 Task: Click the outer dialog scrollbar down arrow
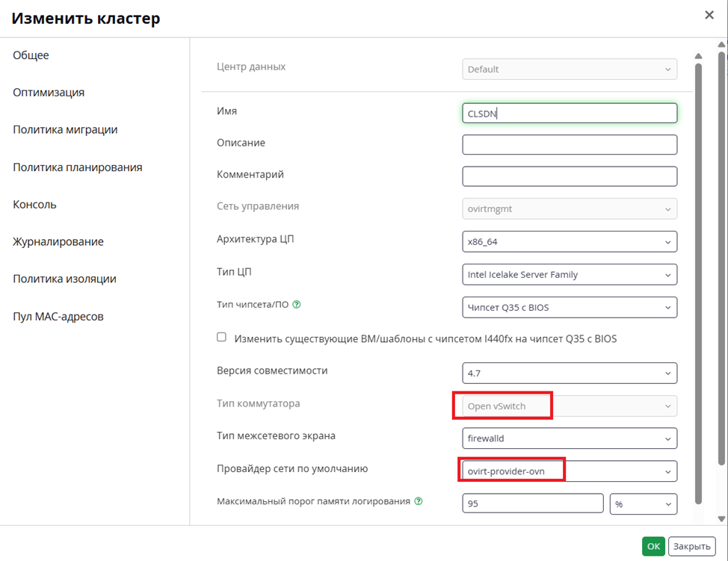[x=721, y=518]
